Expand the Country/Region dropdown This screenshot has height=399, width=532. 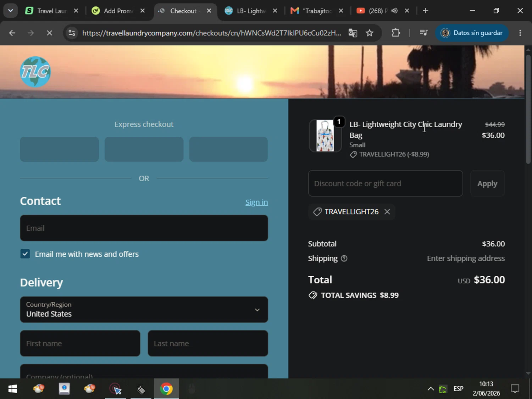[x=144, y=310]
